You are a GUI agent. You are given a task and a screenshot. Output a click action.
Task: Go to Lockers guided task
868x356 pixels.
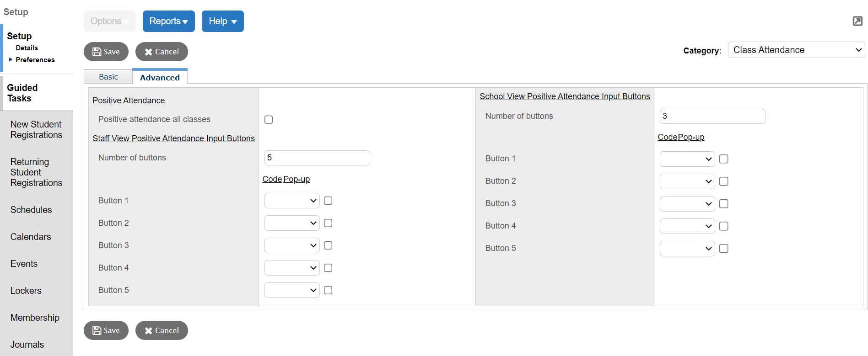pos(26,291)
